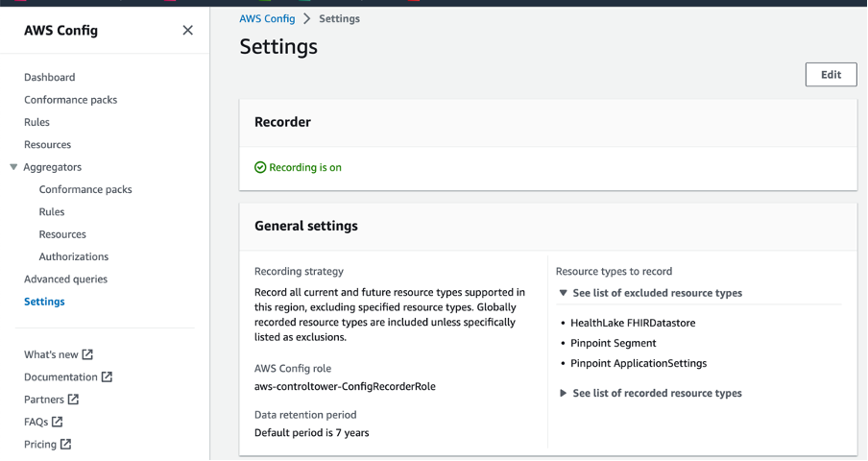Viewport: 868px width, 461px height.
Task: Click the Pinpoint ApplicationSettings entry
Action: [x=639, y=363]
